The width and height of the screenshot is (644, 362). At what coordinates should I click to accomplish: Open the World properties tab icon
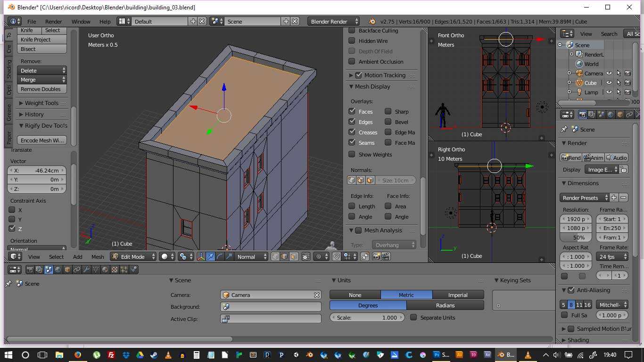pyautogui.click(x=58, y=270)
